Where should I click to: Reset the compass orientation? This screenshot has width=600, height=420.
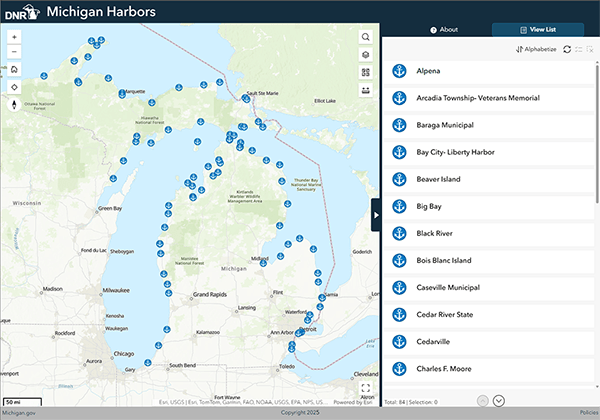pyautogui.click(x=14, y=104)
